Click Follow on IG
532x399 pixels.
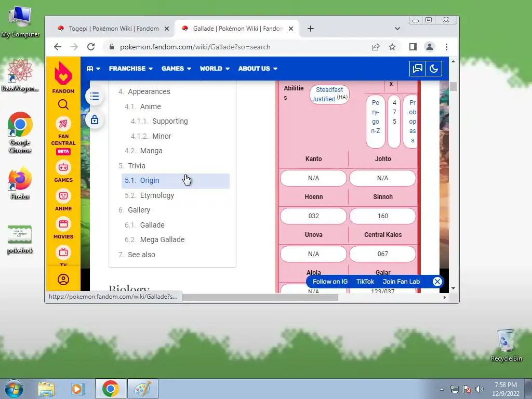click(330, 282)
